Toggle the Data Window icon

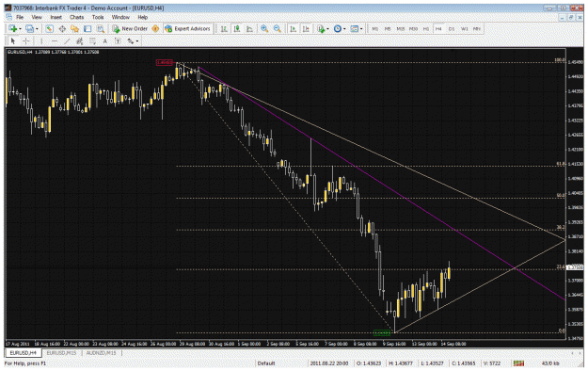(62, 28)
